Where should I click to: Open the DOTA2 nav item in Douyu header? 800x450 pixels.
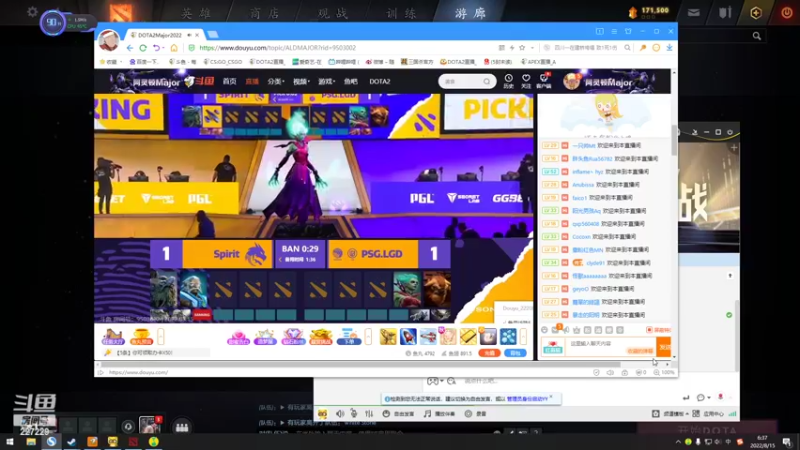[380, 82]
